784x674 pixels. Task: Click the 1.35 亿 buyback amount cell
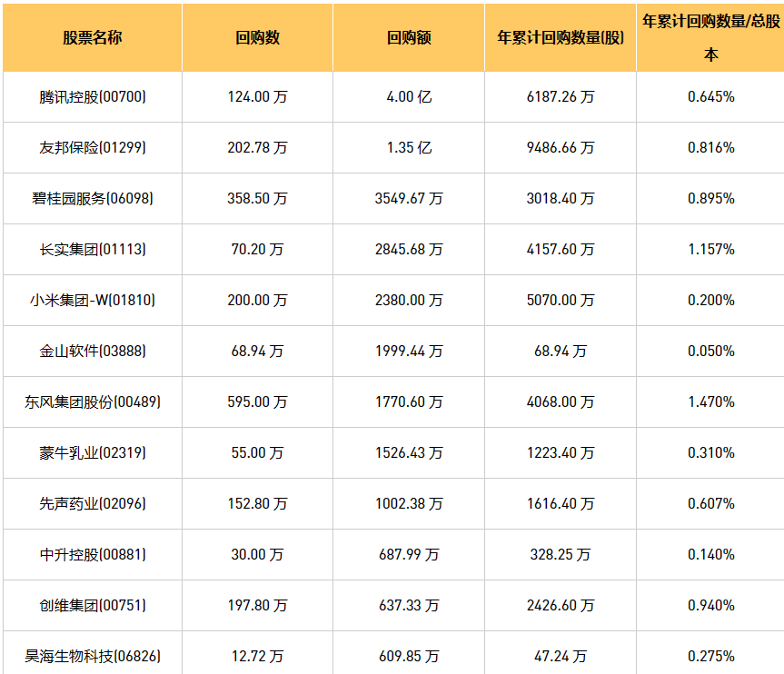(409, 148)
